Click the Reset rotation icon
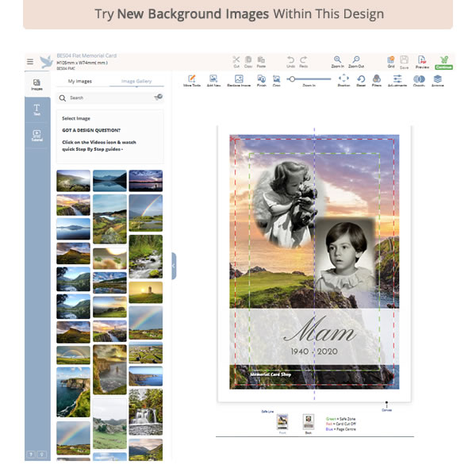 coord(361,80)
